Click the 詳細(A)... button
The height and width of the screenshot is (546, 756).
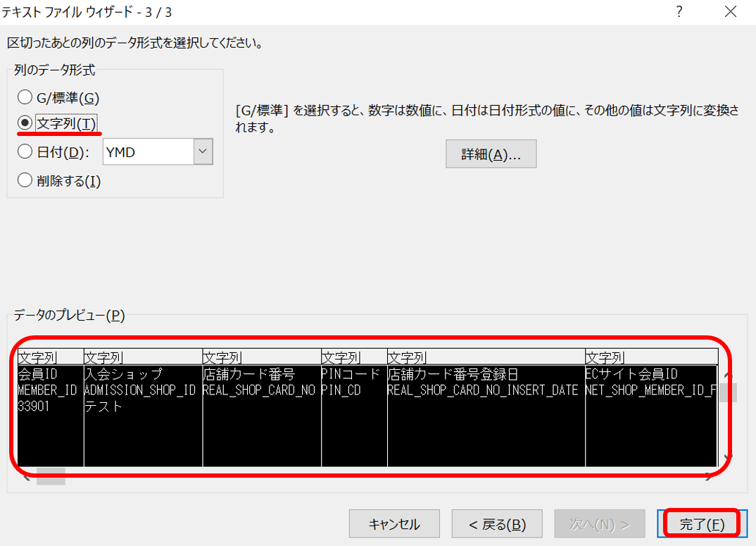point(491,154)
